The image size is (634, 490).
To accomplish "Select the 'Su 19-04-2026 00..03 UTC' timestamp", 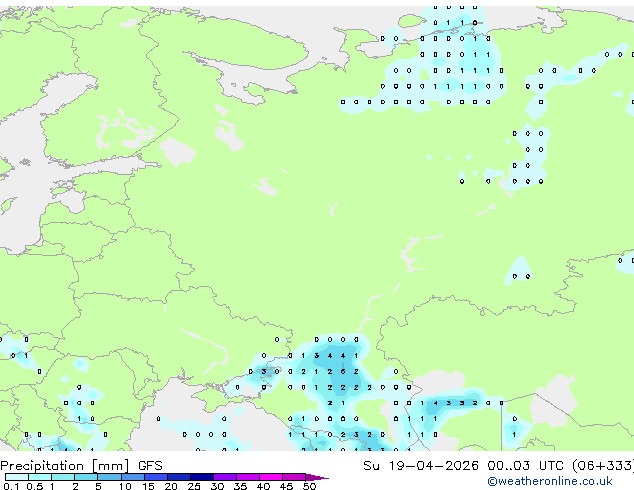I will pos(463,466).
